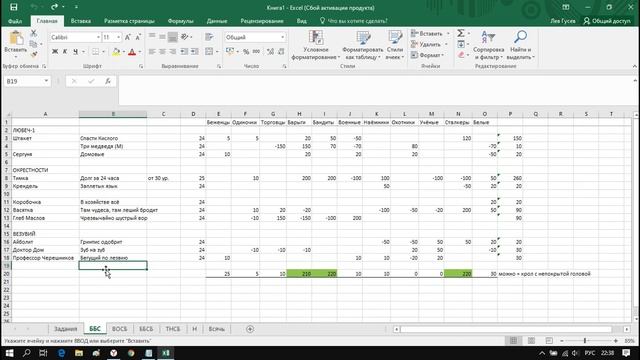Open Сортировка и фильтр menu
The image size is (640, 360).
(489, 45)
